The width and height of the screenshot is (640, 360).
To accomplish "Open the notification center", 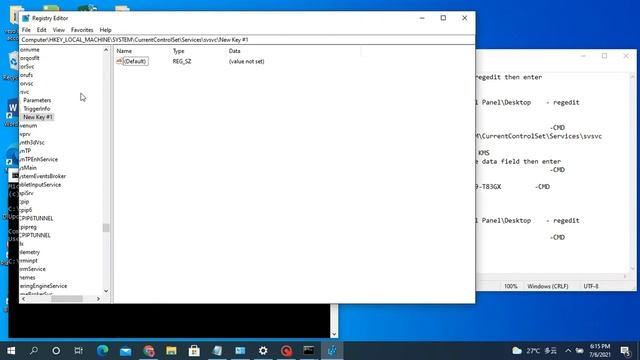I will (x=625, y=351).
